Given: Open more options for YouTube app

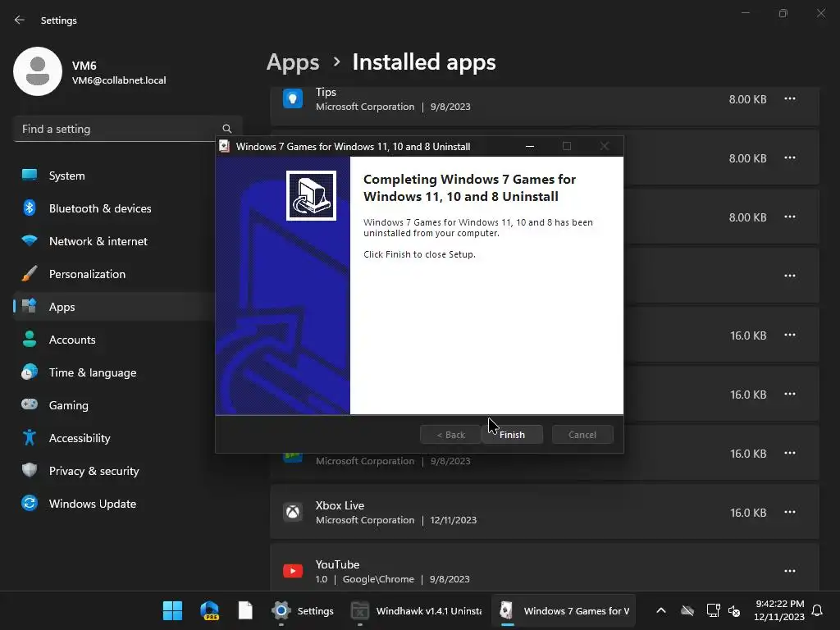Looking at the screenshot, I should coord(790,571).
